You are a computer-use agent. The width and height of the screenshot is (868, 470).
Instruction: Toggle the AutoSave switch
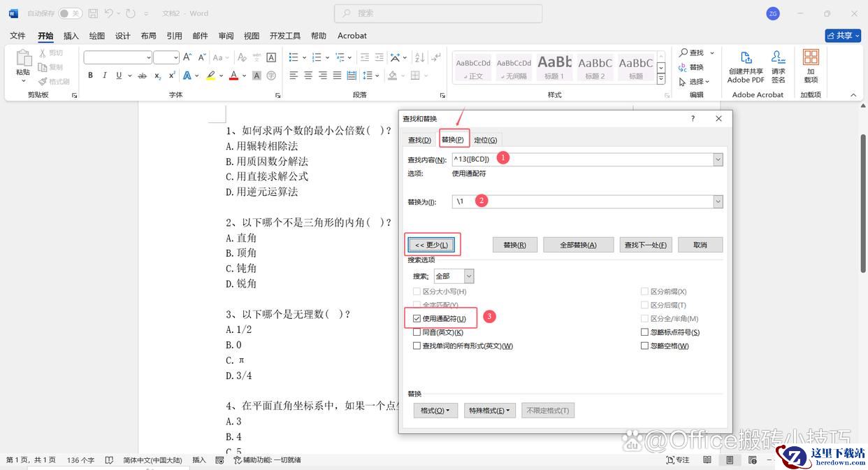click(x=69, y=13)
